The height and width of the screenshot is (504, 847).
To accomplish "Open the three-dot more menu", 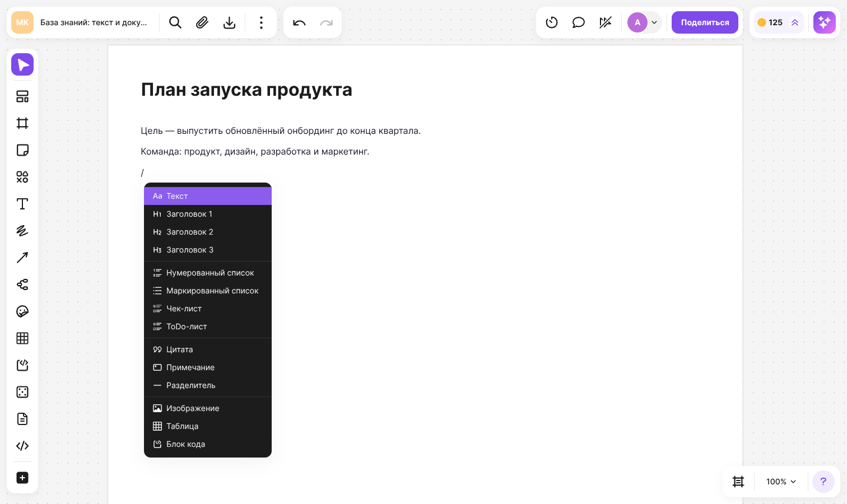I will (x=261, y=22).
